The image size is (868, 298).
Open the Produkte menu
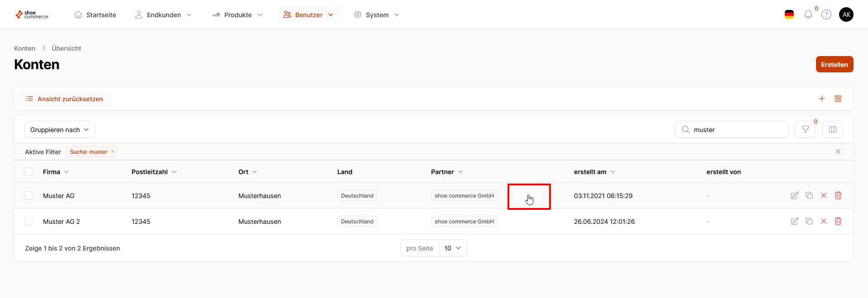tap(237, 15)
